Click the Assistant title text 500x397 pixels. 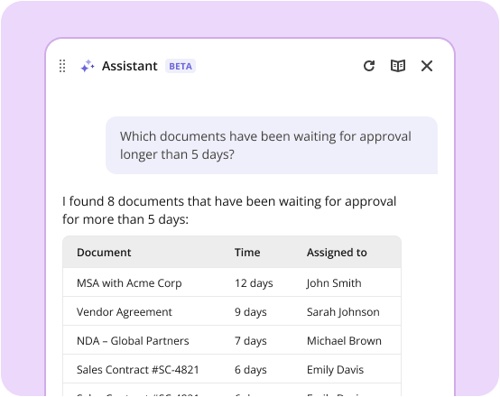[130, 66]
